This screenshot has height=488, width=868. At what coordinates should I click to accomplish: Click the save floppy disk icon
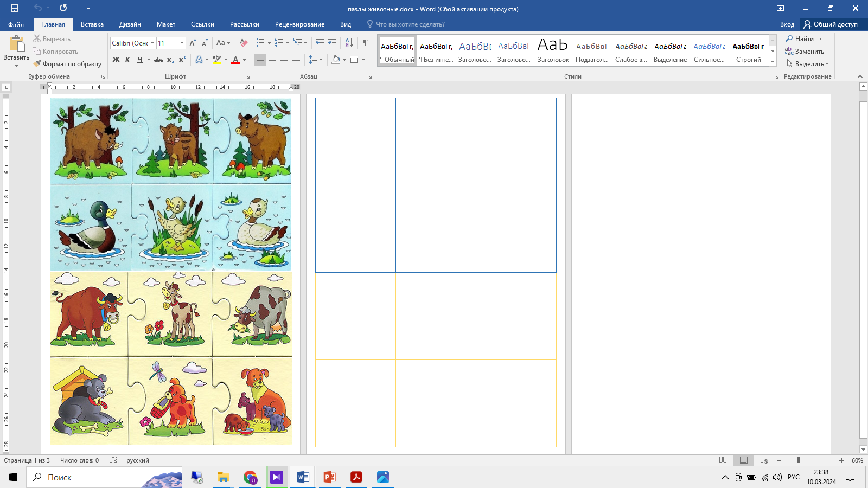[x=15, y=8]
